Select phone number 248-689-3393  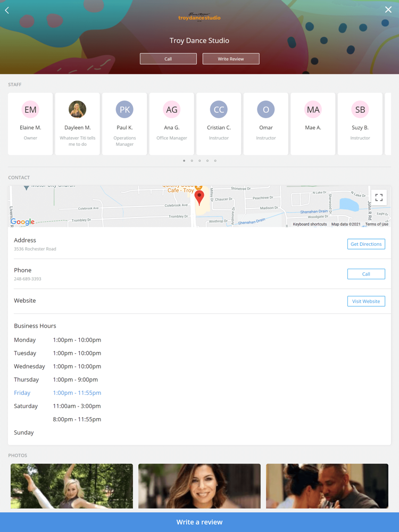28,279
